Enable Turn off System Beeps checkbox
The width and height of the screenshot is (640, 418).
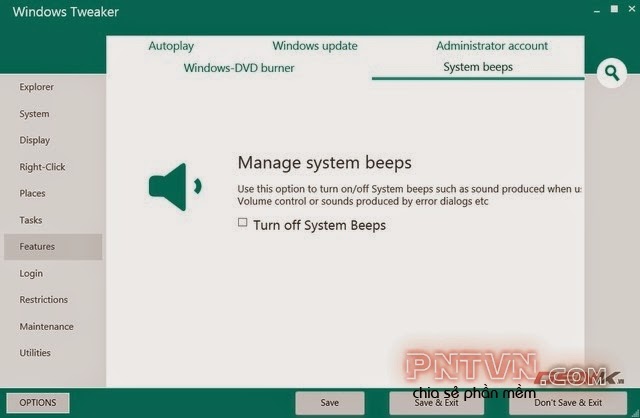pos(242,222)
